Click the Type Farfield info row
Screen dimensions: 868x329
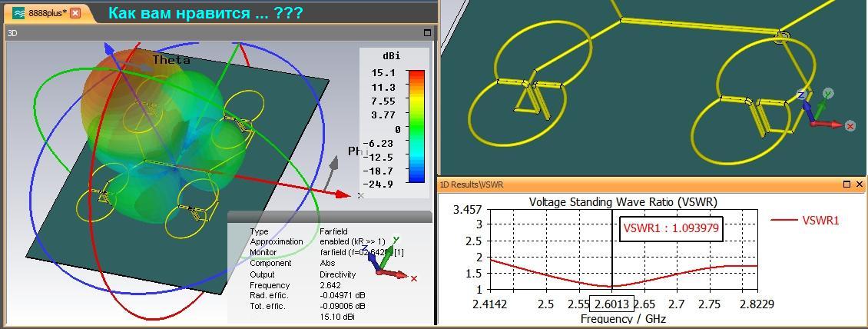(299, 231)
